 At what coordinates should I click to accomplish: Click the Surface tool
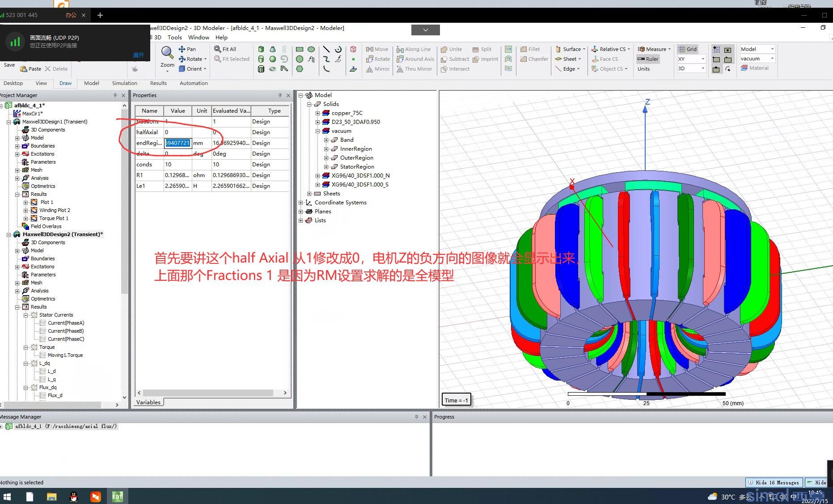coord(570,49)
